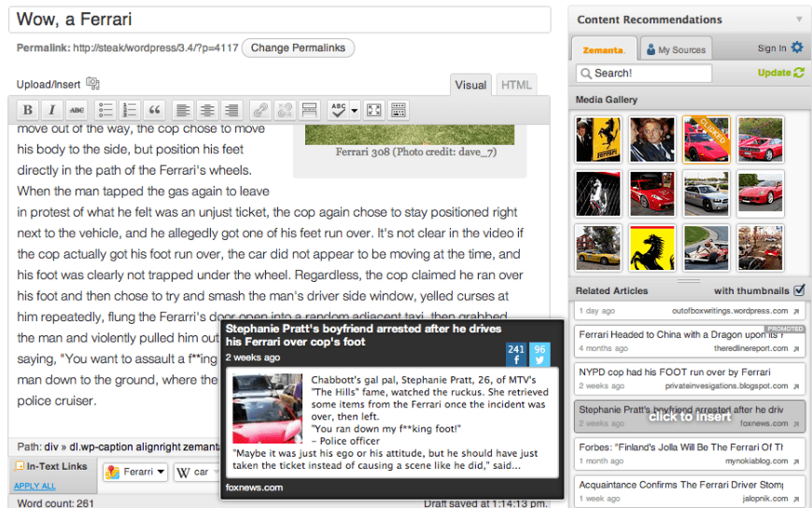The width and height of the screenshot is (812, 508).
Task: Click the Facebook share count in the popup
Action: pos(516,355)
